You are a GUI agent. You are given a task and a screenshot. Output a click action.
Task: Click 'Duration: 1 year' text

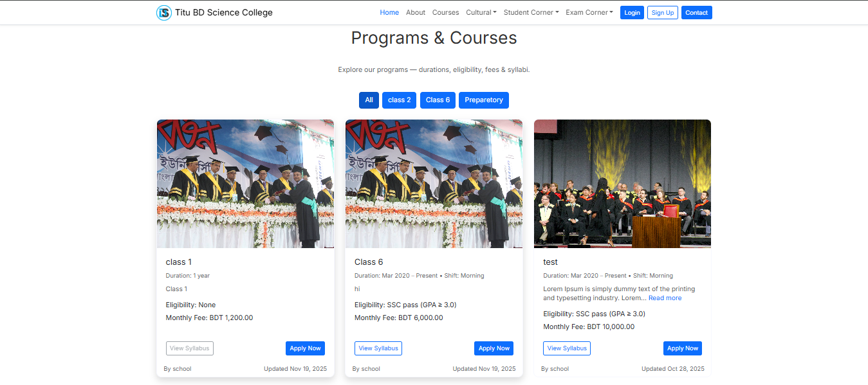click(188, 276)
